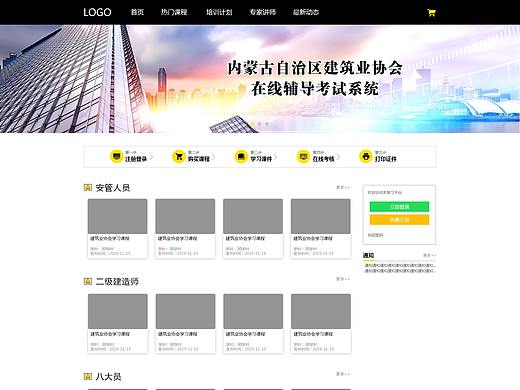Open the shopping cart icon in header
The image size is (520, 390).
click(x=431, y=13)
